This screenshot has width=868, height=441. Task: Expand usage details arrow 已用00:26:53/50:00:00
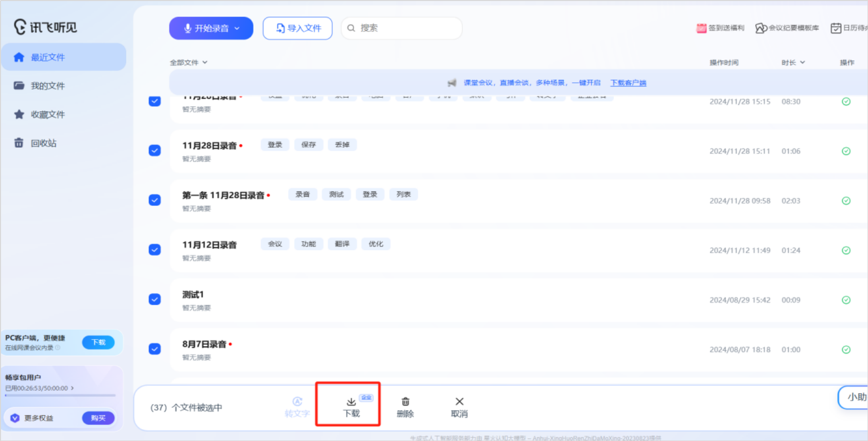(72, 388)
